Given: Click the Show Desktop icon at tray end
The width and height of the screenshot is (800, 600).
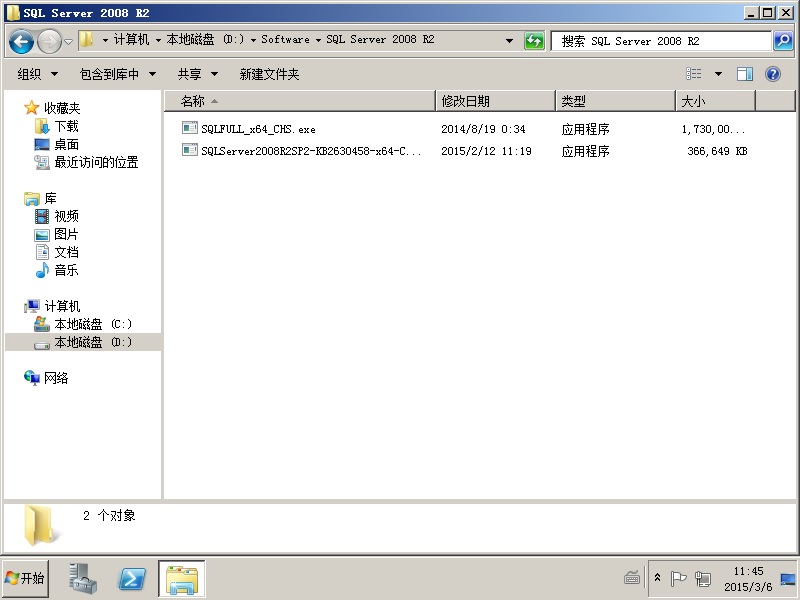Looking at the screenshot, I should point(788,579).
